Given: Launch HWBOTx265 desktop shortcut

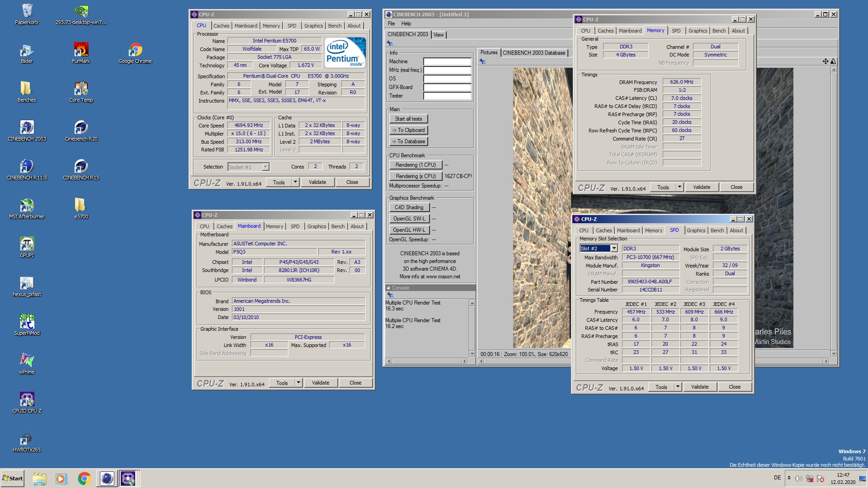Looking at the screenshot, I should point(27,442).
